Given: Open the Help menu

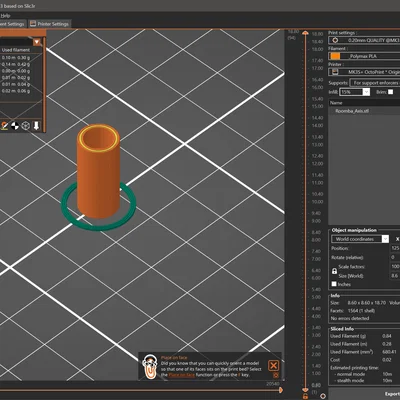Looking at the screenshot, I should [x=5, y=15].
